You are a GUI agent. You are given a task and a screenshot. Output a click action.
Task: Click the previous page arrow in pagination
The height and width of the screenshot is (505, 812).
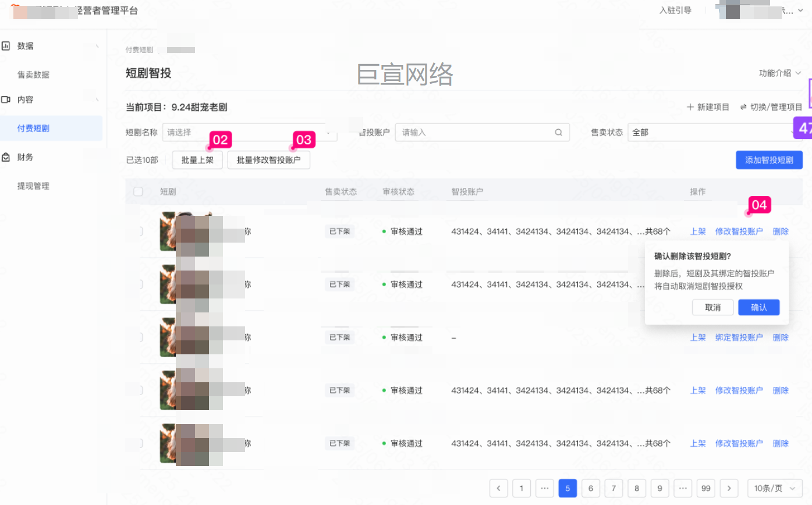point(498,488)
